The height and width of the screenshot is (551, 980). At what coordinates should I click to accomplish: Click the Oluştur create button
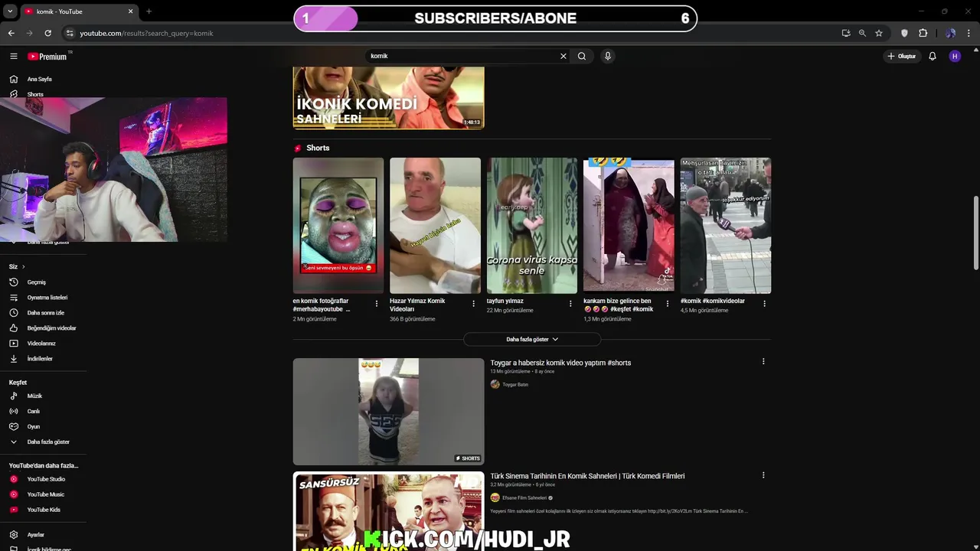(902, 56)
